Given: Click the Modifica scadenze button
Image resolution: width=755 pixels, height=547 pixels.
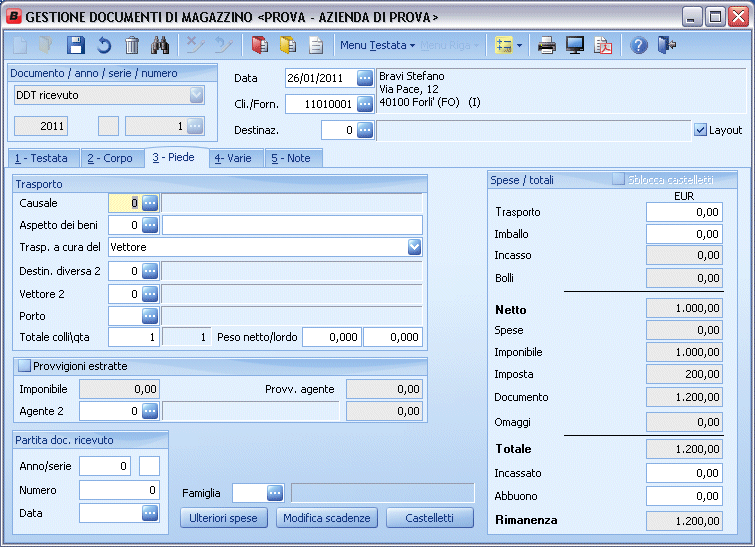Looking at the screenshot, I should [x=327, y=518].
